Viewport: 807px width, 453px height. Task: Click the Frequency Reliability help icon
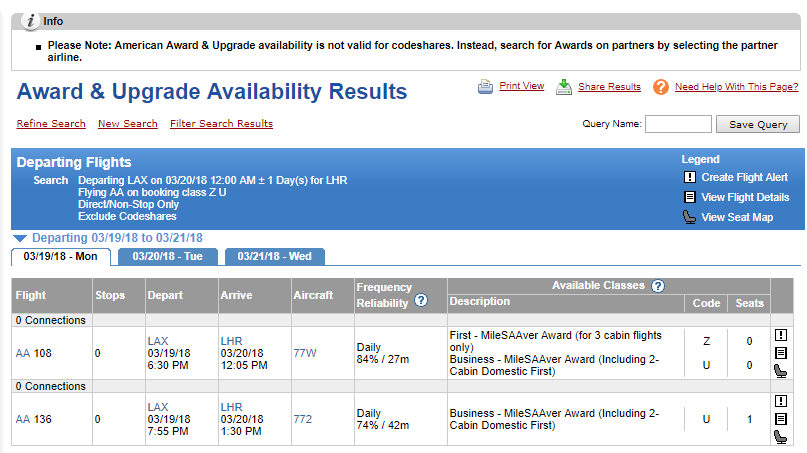click(x=421, y=300)
